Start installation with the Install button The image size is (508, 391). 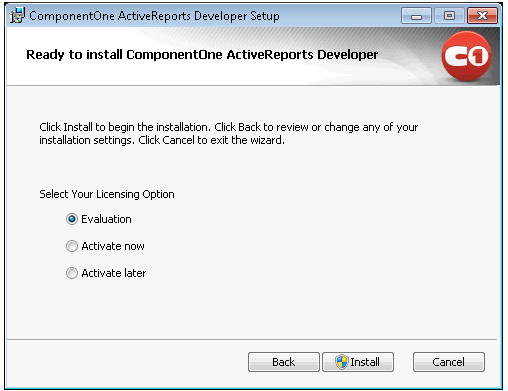coord(358,362)
